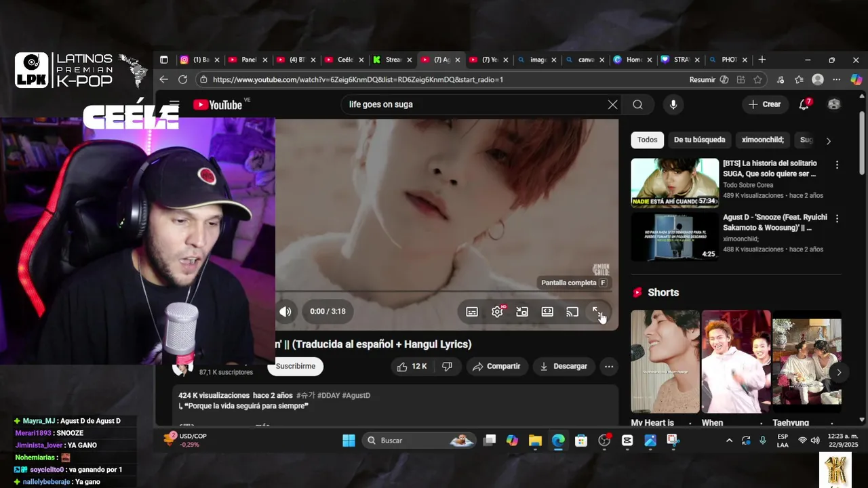Enter full screen with the player button
Image resolution: width=868 pixels, height=488 pixels.
coord(597,312)
